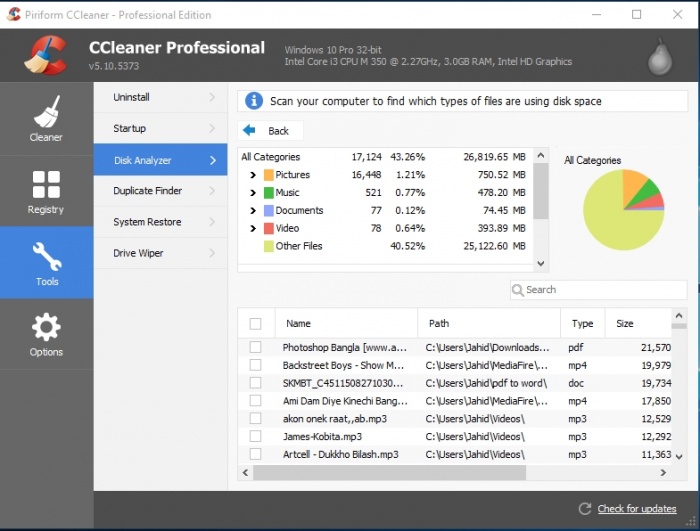Screen dimensions: 700x531
Task: Tick the select-all checkbox in table header
Action: pos(255,324)
